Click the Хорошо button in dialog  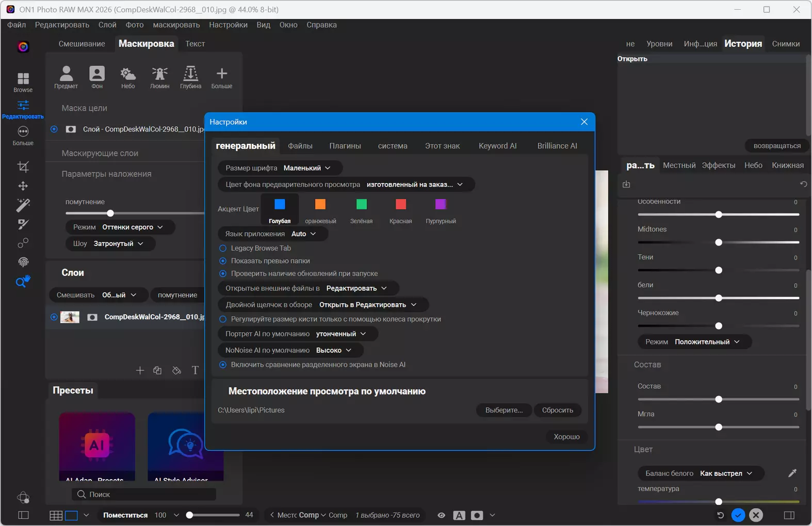coord(566,437)
